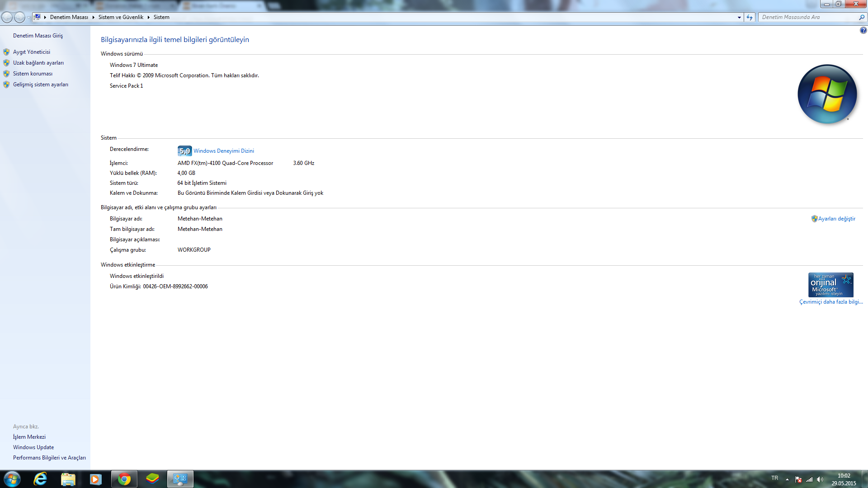
Task: Open Aygıt Yöneticisi from the sidebar
Action: (x=31, y=52)
